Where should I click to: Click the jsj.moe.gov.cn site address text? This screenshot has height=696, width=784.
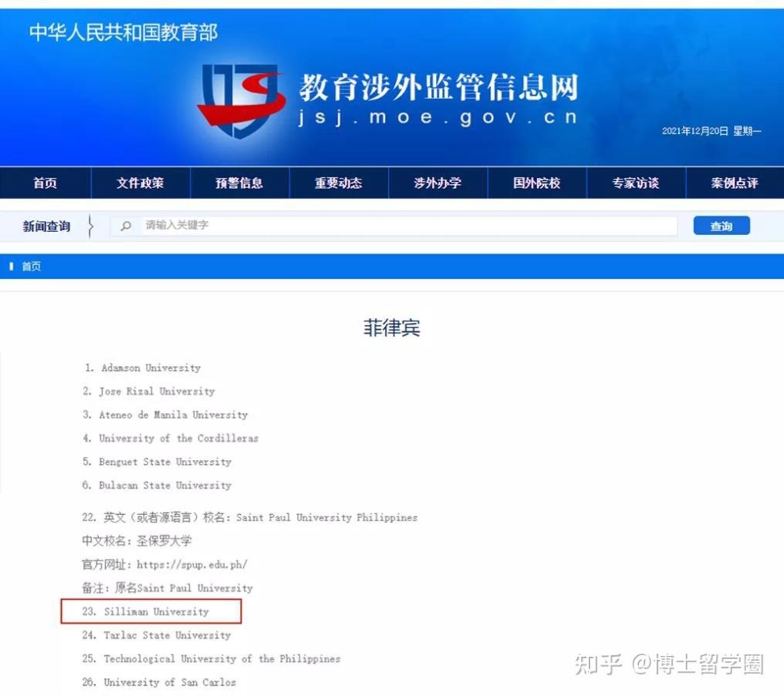point(438,118)
